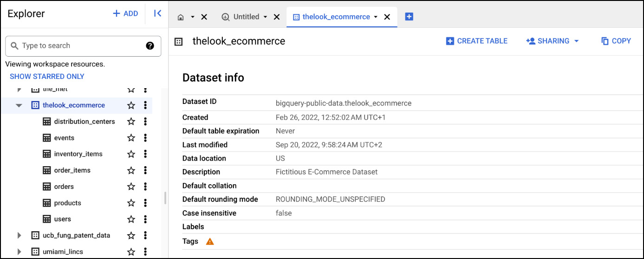Star the products table
644x259 pixels.
(x=131, y=203)
